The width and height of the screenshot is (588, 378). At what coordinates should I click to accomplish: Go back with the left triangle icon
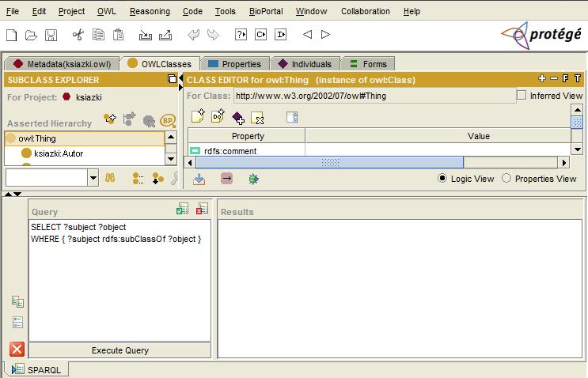pyautogui.click(x=308, y=35)
